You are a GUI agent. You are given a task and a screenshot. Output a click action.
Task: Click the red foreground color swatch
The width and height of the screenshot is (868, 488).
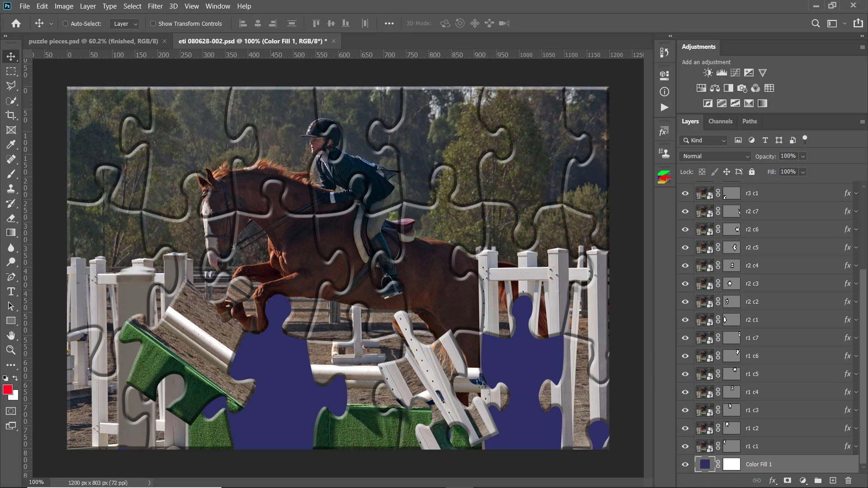point(7,389)
